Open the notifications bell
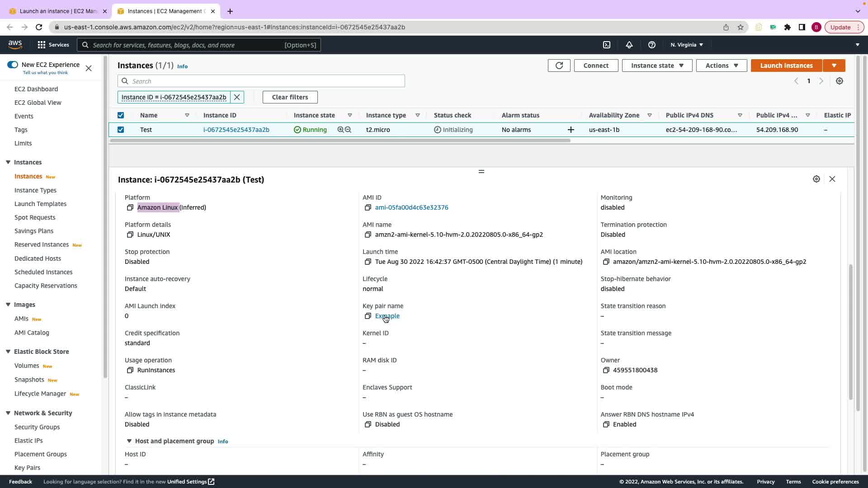Image resolution: width=868 pixels, height=488 pixels. coord(629,45)
